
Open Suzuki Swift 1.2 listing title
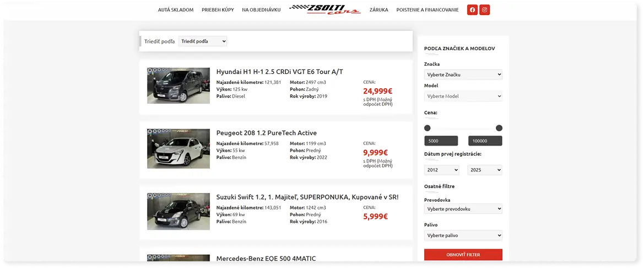(307, 197)
